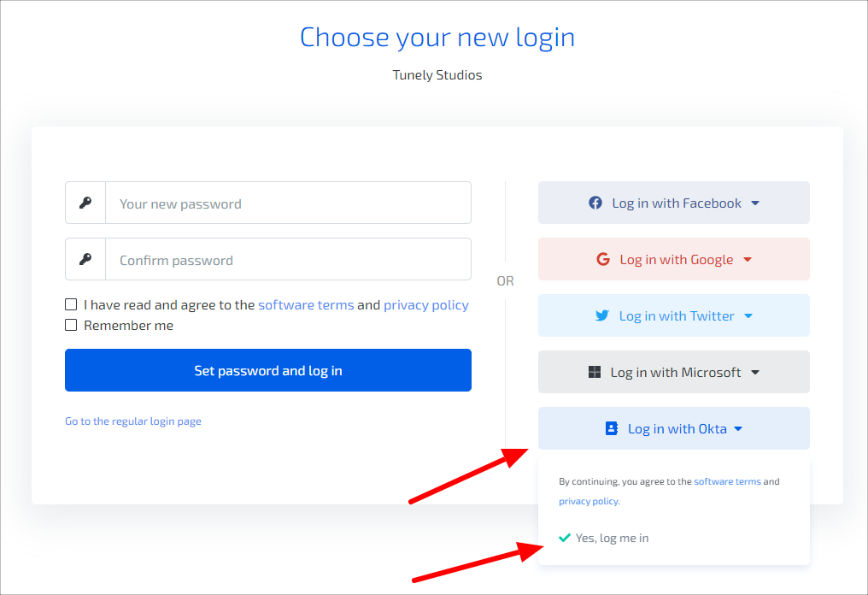Tick the software terms agreement checkbox
This screenshot has width=868, height=595.
(71, 304)
